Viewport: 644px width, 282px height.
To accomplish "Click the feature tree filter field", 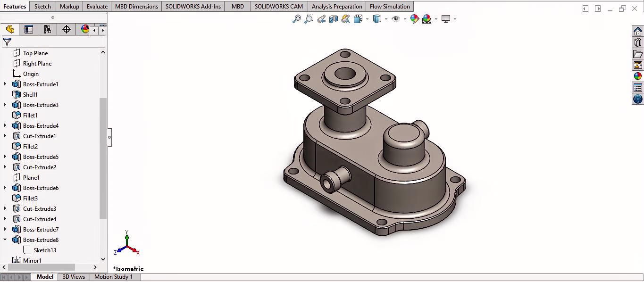I will (57, 42).
